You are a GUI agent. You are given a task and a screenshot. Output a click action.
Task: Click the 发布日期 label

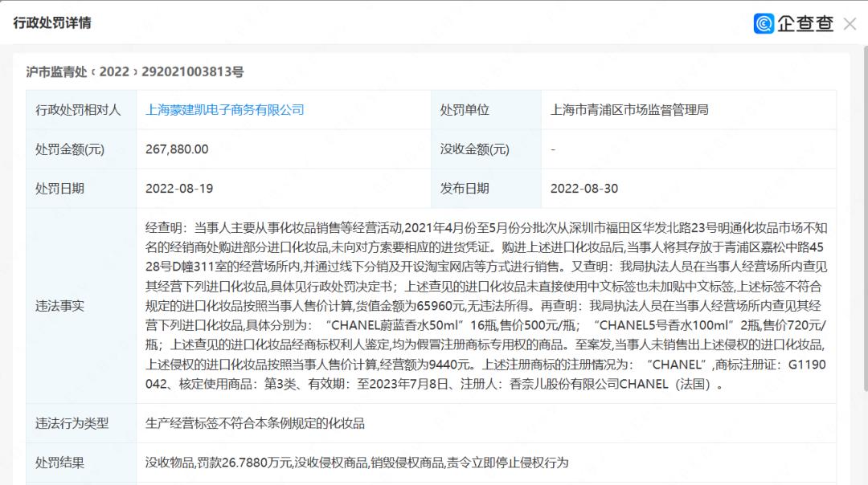(x=465, y=189)
